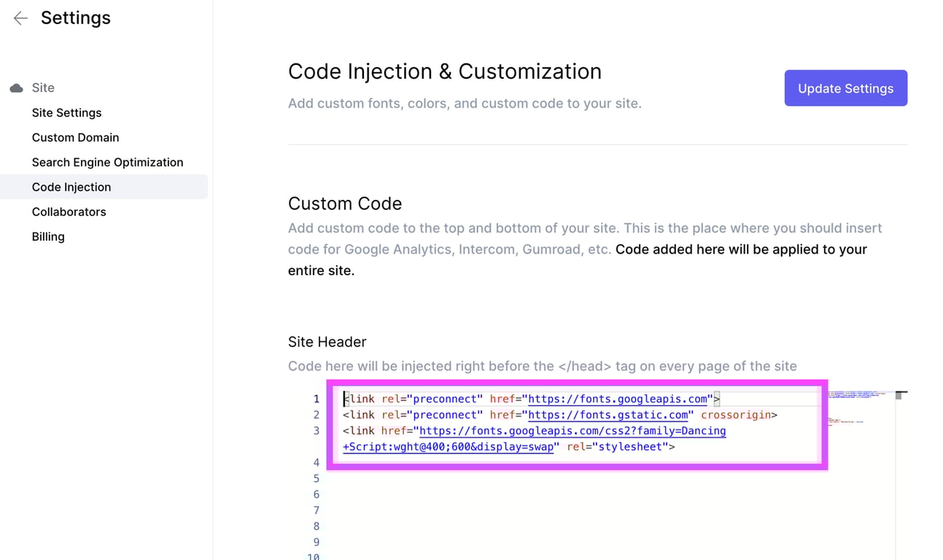Open the Collaborators section
The width and height of the screenshot is (943, 560).
coord(69,212)
